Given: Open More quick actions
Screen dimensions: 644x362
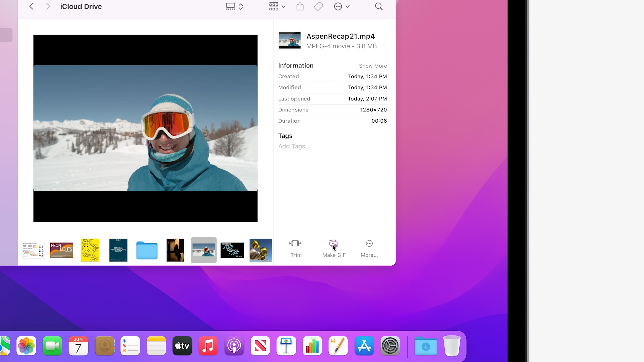Looking at the screenshot, I should point(369,248).
